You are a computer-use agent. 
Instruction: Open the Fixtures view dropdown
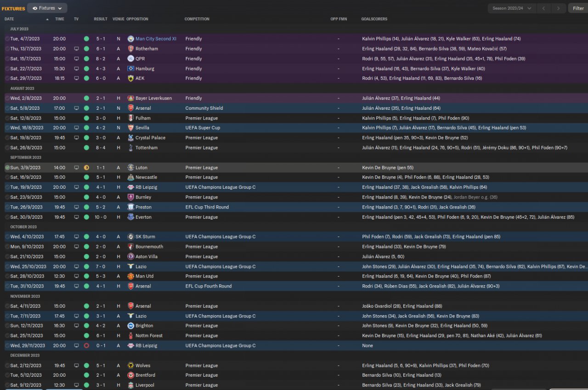click(x=47, y=8)
